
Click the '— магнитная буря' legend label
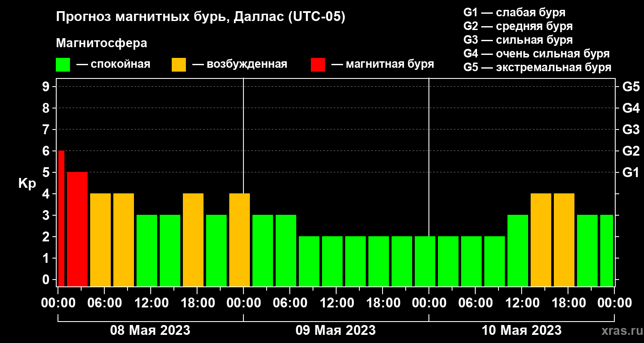point(383,64)
